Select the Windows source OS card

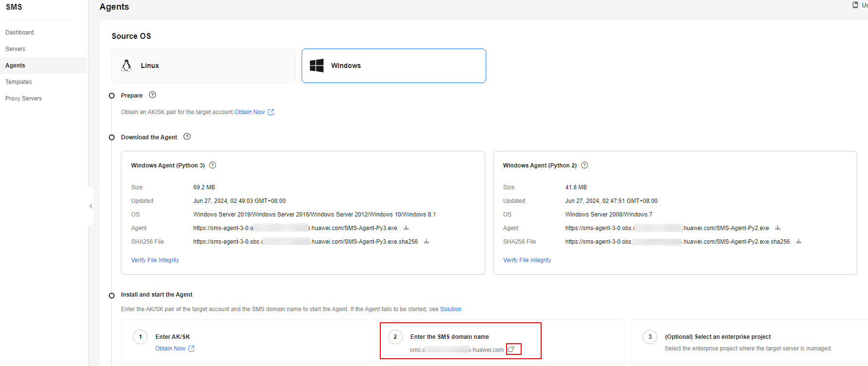point(393,66)
